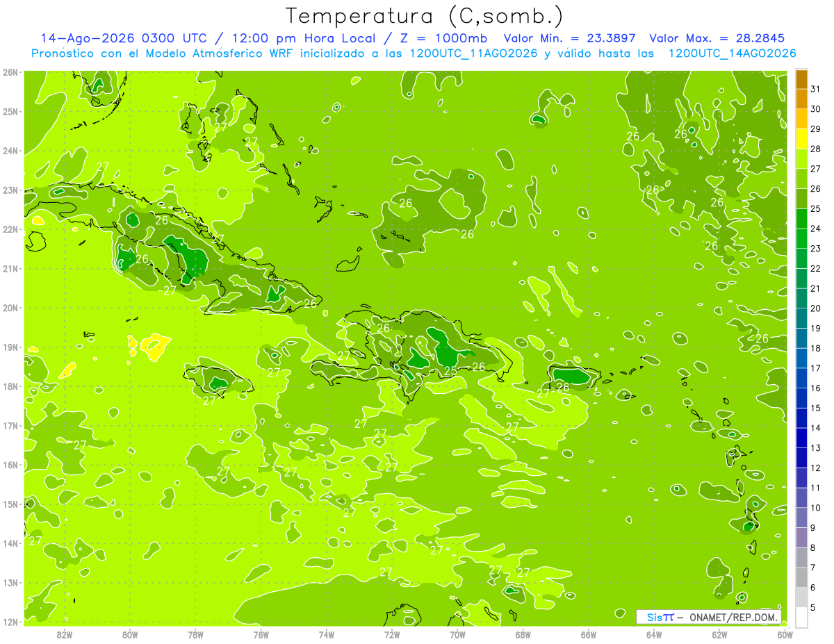Image resolution: width=834 pixels, height=644 pixels.
Task: Click the '60W' longitude axis label
Action: 785,634
